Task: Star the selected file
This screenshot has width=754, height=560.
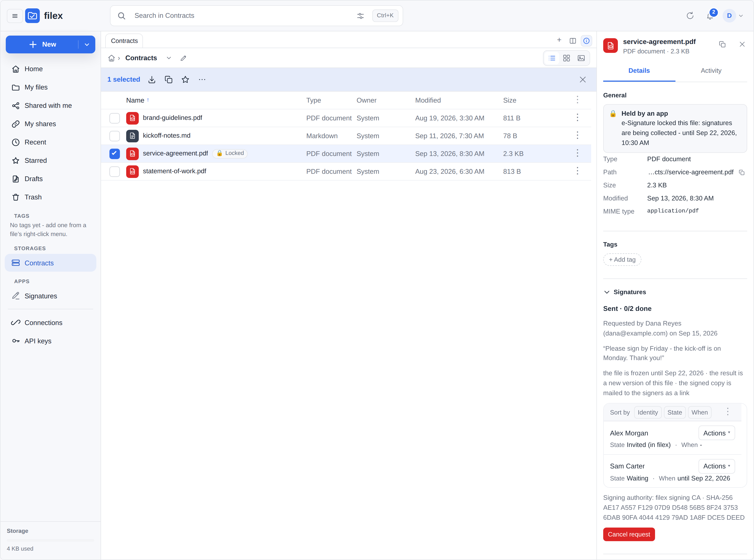Action: coord(185,79)
